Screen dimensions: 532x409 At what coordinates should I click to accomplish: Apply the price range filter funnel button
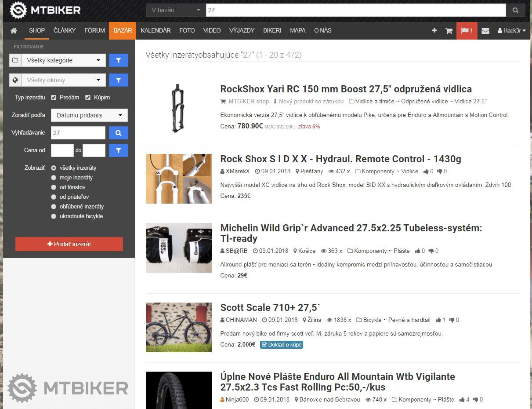[x=118, y=150]
